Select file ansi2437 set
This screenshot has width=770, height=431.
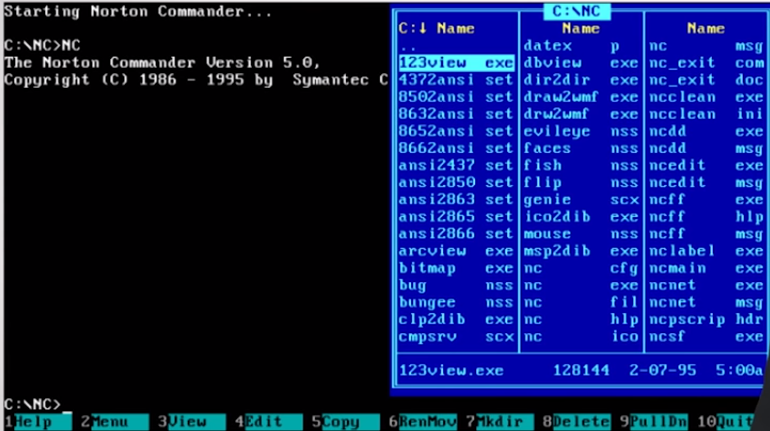pos(456,165)
